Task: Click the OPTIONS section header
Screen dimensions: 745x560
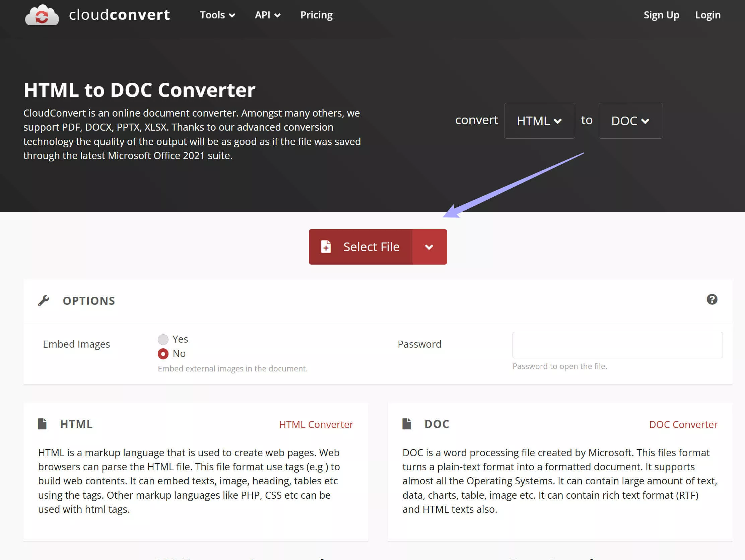Action: pos(88,301)
